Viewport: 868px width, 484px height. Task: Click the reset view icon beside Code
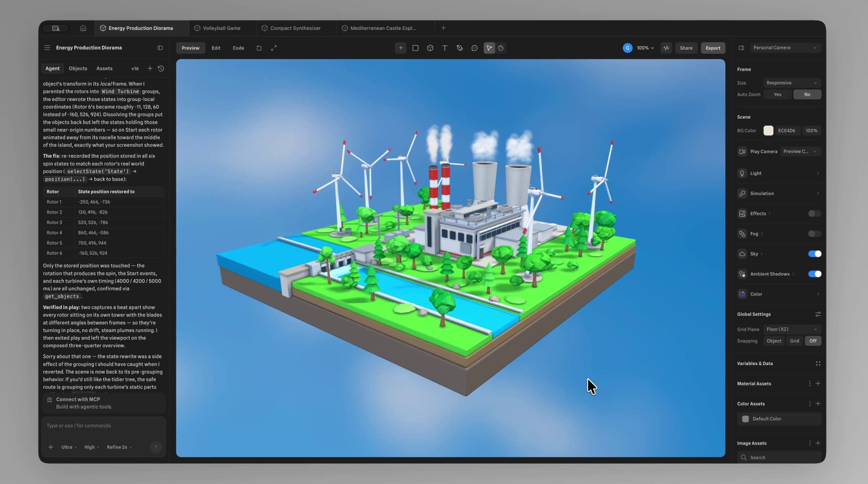pos(259,48)
